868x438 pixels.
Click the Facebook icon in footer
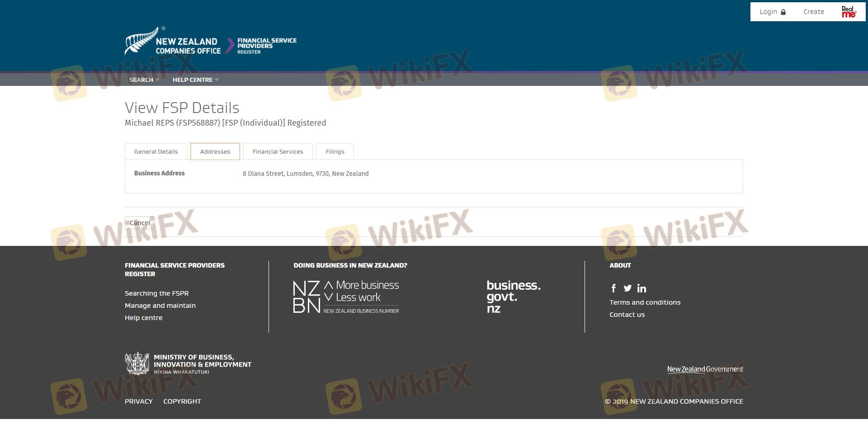tap(613, 288)
